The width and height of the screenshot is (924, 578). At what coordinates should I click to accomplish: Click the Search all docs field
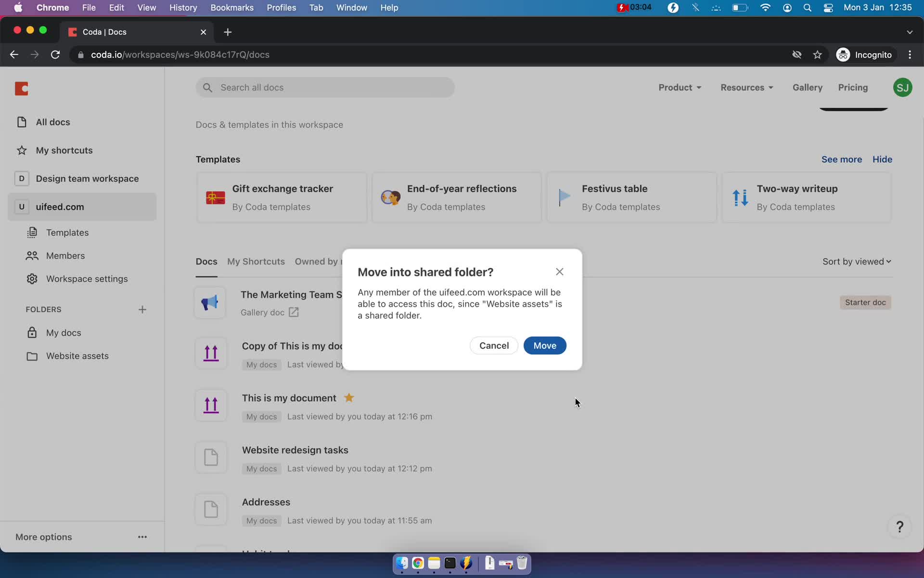pos(325,88)
